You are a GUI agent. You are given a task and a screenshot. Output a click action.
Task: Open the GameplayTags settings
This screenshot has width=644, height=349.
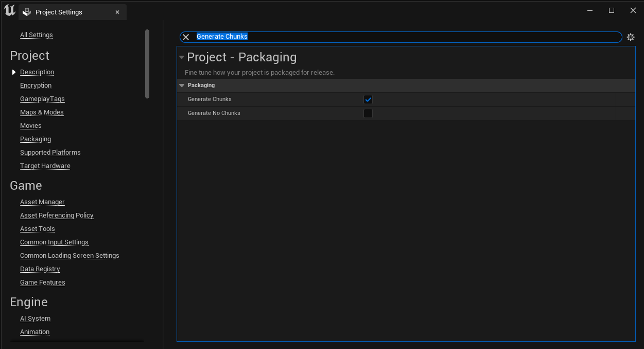42,98
